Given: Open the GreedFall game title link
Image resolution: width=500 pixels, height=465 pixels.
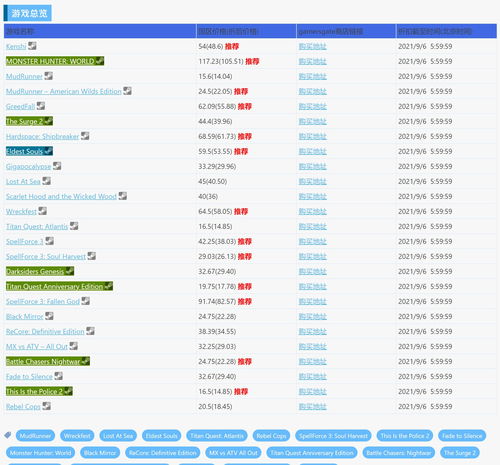Looking at the screenshot, I should tap(20, 106).
